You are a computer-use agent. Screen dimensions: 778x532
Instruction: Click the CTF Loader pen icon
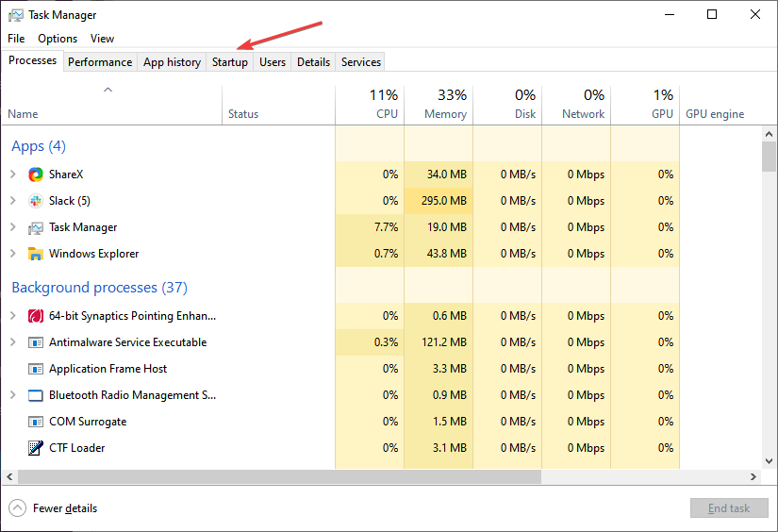36,448
